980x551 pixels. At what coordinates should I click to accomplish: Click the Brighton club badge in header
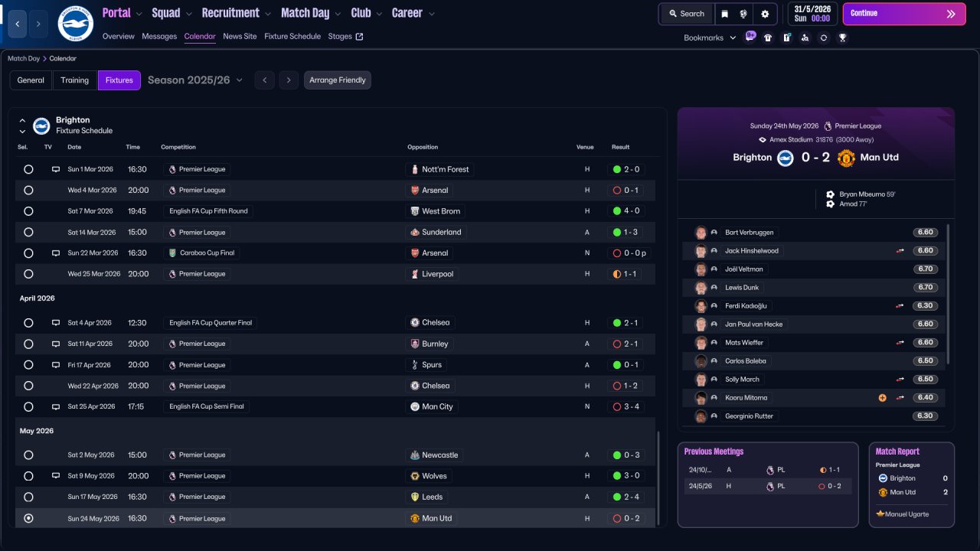tap(76, 24)
